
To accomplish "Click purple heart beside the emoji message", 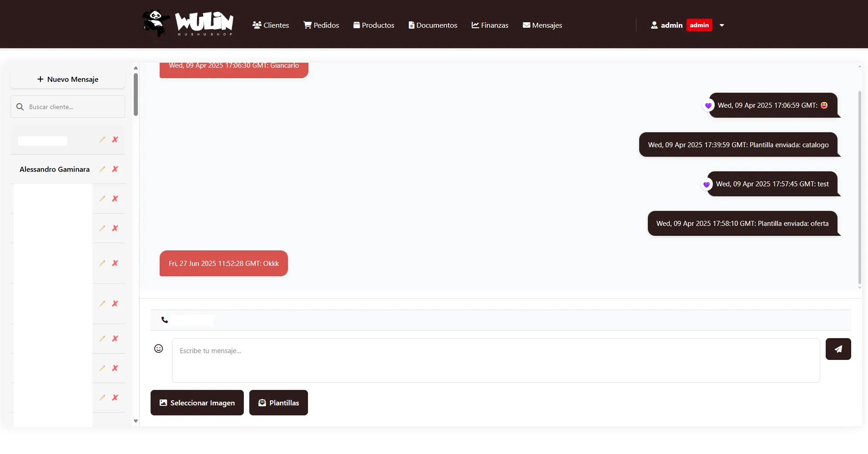I will (708, 106).
